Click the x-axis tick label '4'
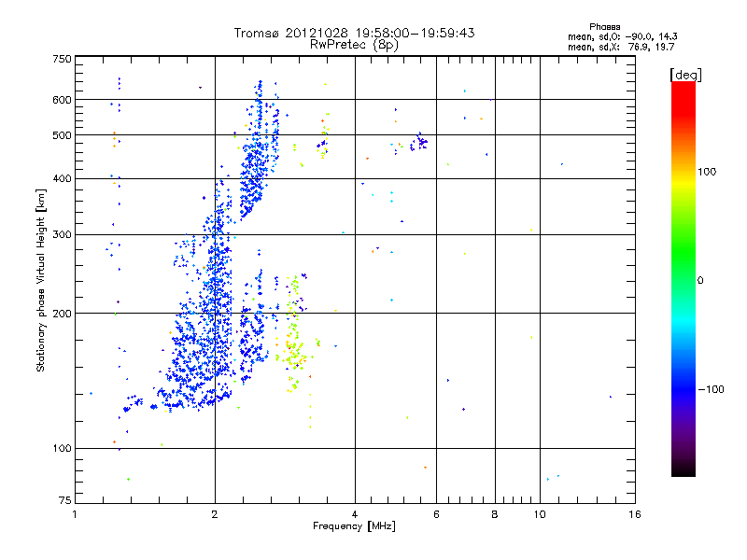Viewport: 747px width, 560px height. pos(355,514)
